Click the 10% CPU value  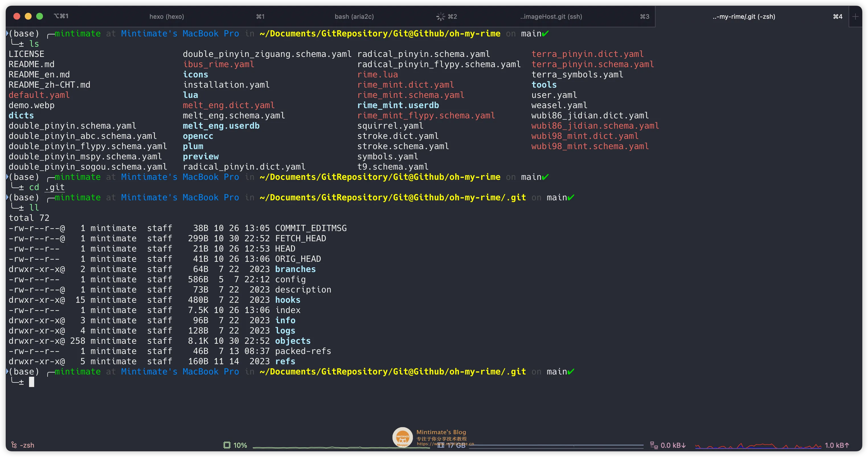[x=240, y=445]
